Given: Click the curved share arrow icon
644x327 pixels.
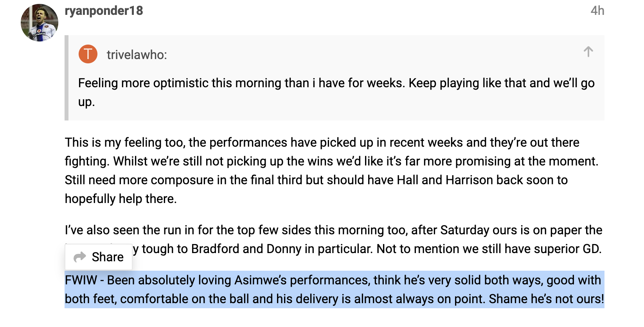Looking at the screenshot, I should [80, 257].
